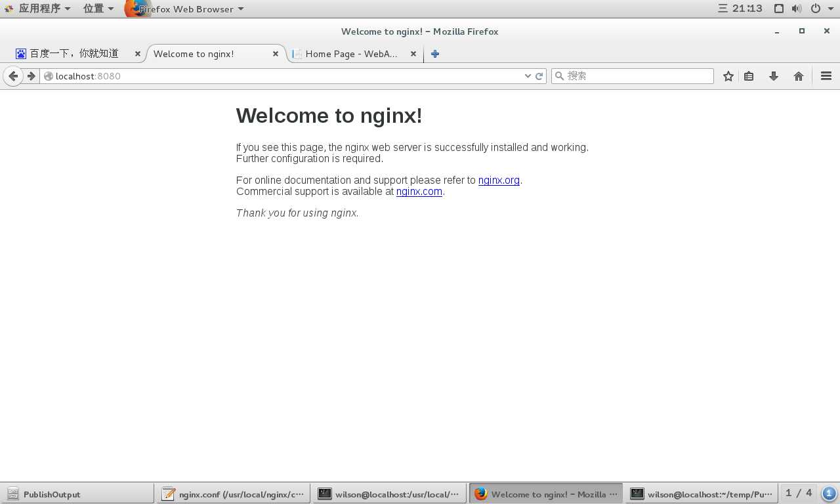Switch to the Baidu tab
840x504 pixels.
pyautogui.click(x=73, y=54)
